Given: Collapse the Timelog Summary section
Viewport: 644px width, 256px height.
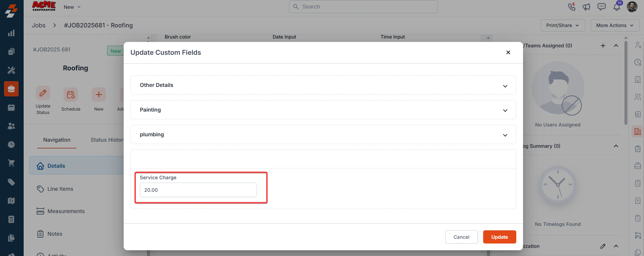Looking at the screenshot, I should 616,146.
